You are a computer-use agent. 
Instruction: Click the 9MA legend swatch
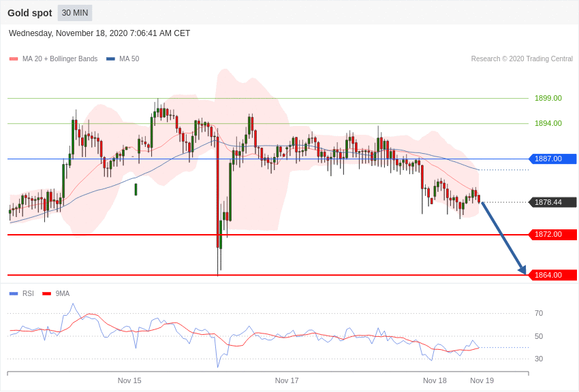pos(47,293)
